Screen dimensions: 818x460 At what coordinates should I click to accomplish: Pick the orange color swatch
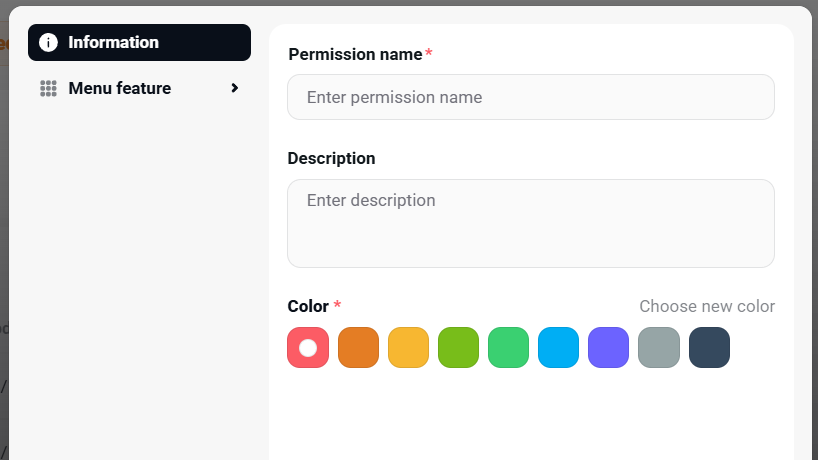[358, 347]
